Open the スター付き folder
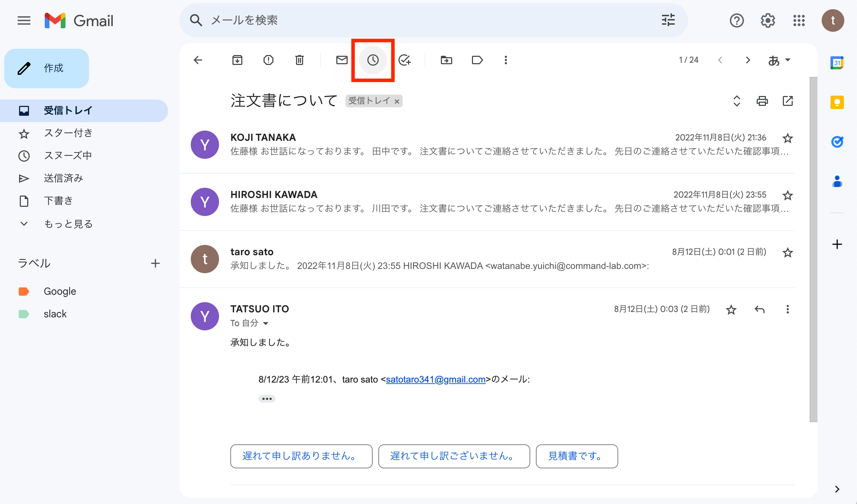Screen dimensions: 857x504 [x=84, y=133]
